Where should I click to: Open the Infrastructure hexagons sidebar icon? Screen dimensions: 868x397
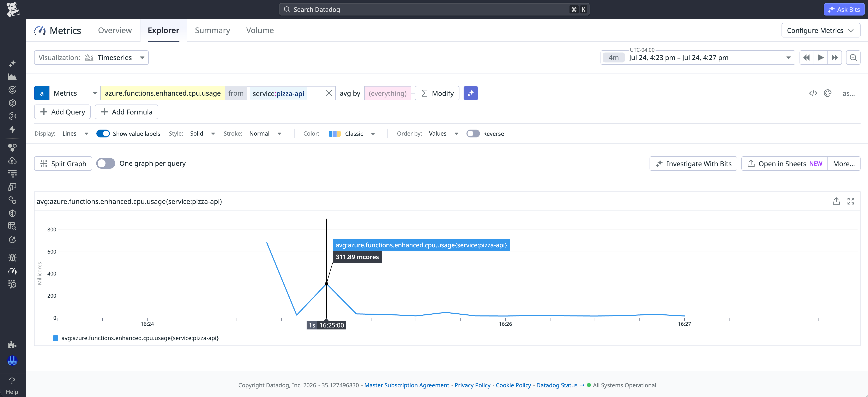coord(12,147)
